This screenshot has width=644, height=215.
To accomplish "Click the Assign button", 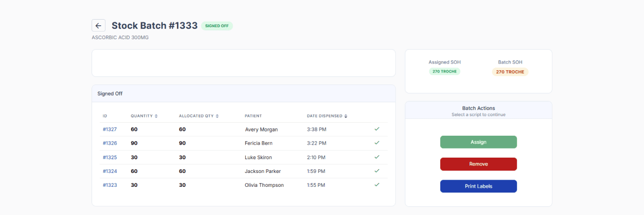I will [478, 142].
